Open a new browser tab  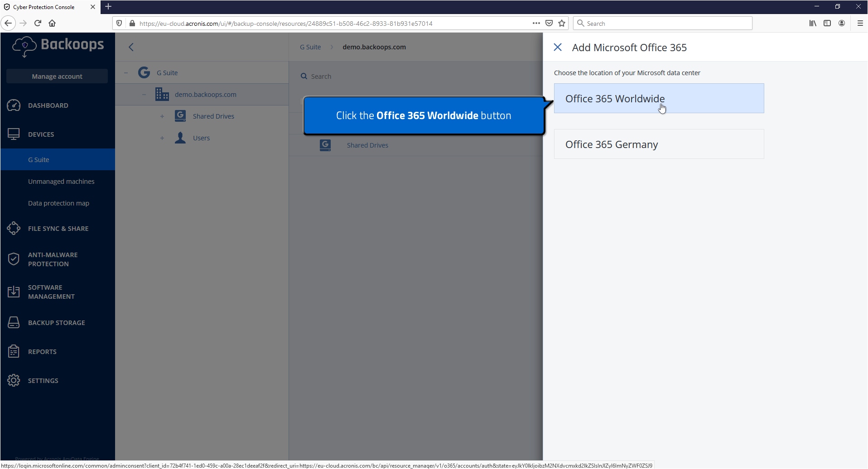(x=108, y=6)
